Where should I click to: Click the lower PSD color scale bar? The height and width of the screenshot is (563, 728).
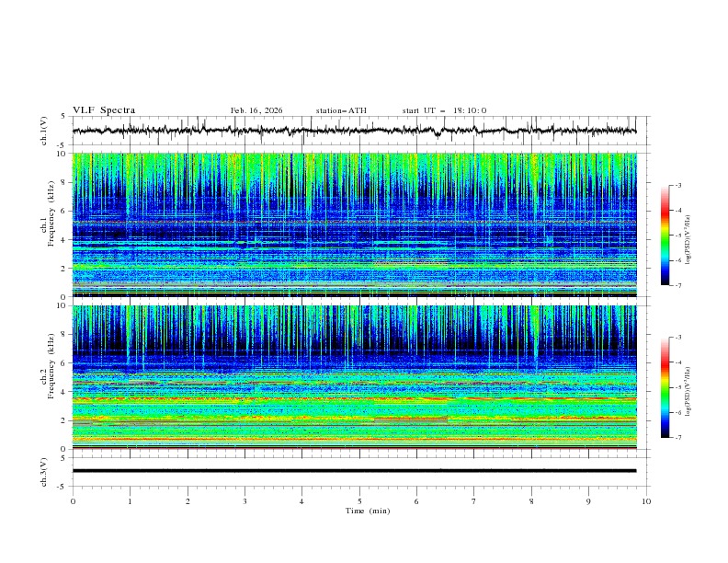[x=665, y=387]
